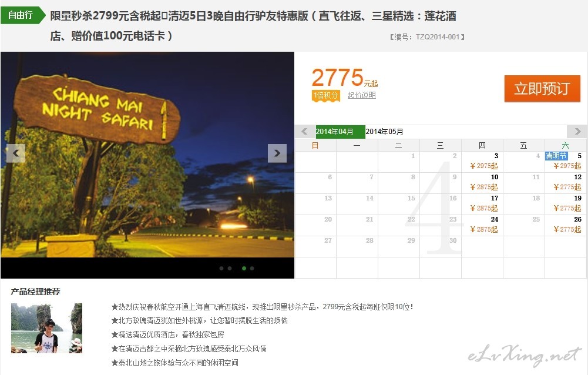The height and width of the screenshot is (375, 588).
Task: Jump to the first slideshow dot
Action: [221, 269]
